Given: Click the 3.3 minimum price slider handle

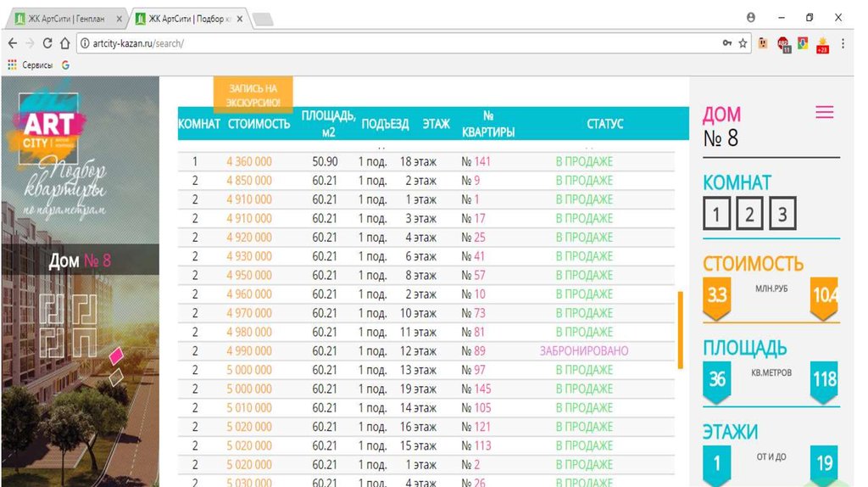Looking at the screenshot, I should tap(717, 296).
